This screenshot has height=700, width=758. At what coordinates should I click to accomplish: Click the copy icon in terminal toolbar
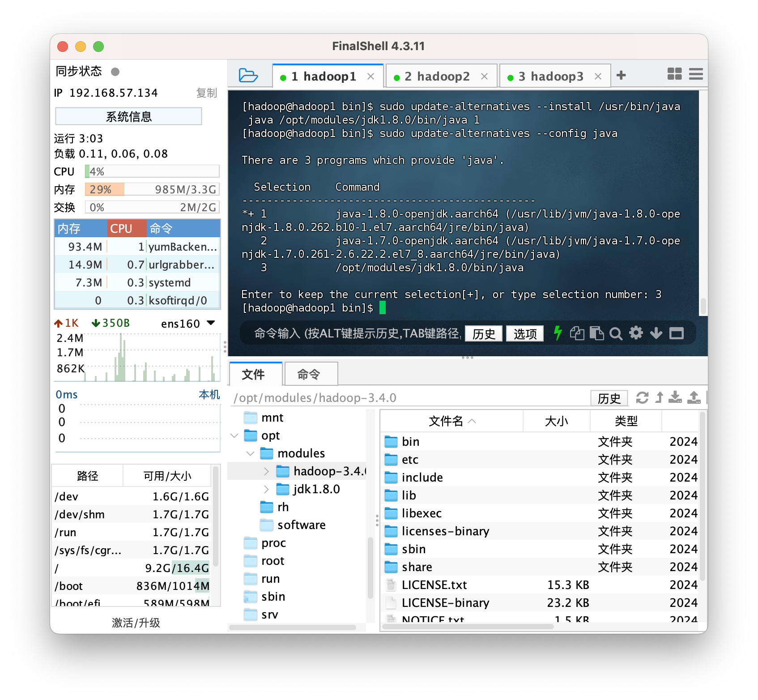[577, 333]
